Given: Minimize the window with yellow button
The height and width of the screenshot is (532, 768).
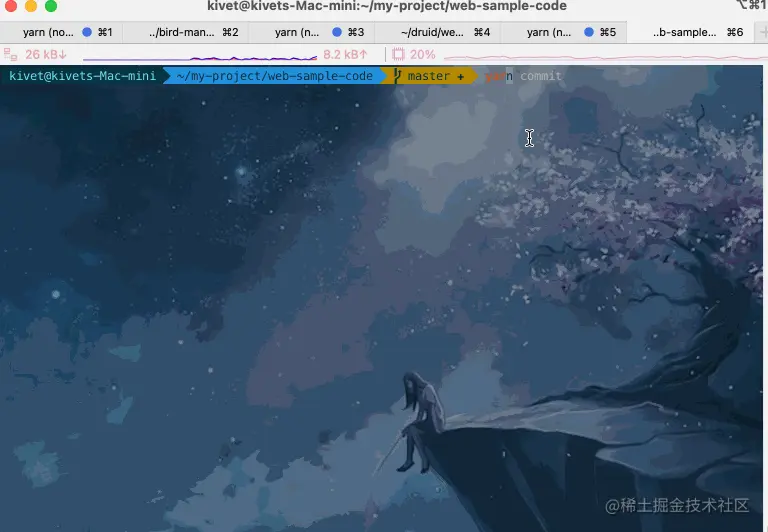Looking at the screenshot, I should coord(30,5).
